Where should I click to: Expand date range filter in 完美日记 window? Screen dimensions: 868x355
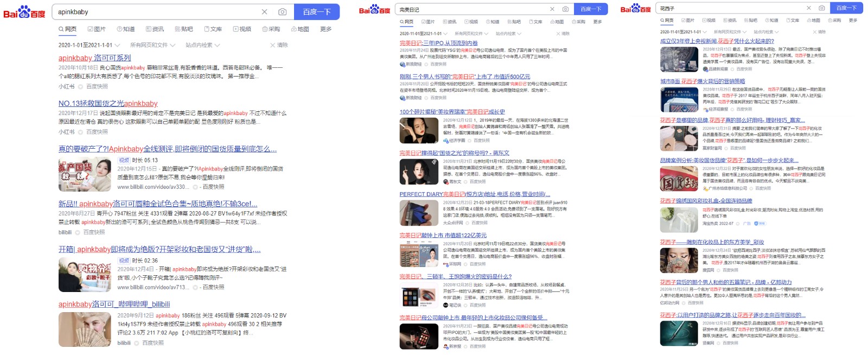pos(423,34)
